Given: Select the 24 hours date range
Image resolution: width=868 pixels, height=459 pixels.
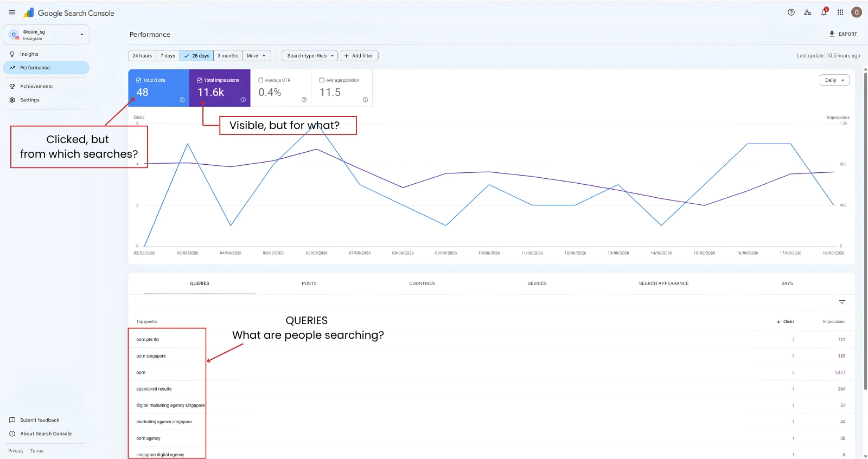Looking at the screenshot, I should [142, 56].
